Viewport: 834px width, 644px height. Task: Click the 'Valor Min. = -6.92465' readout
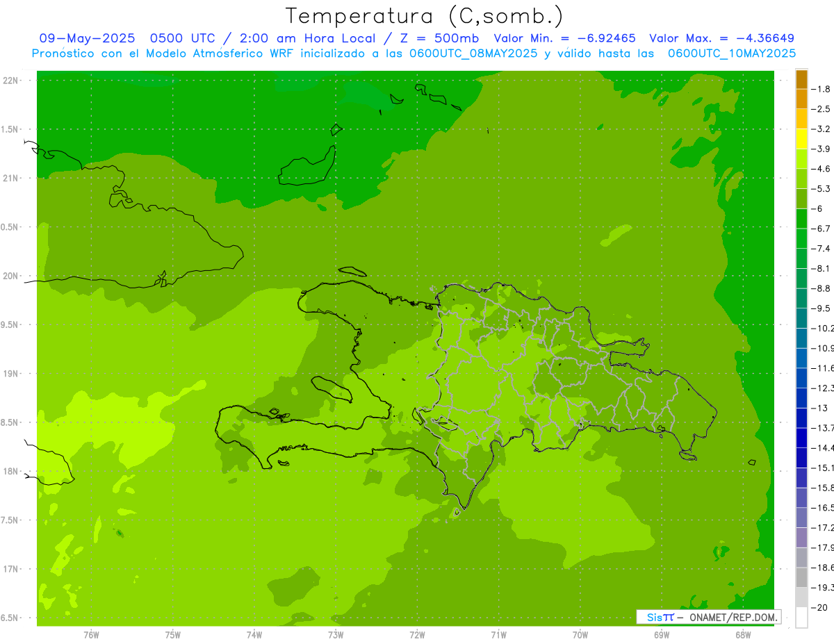click(564, 38)
